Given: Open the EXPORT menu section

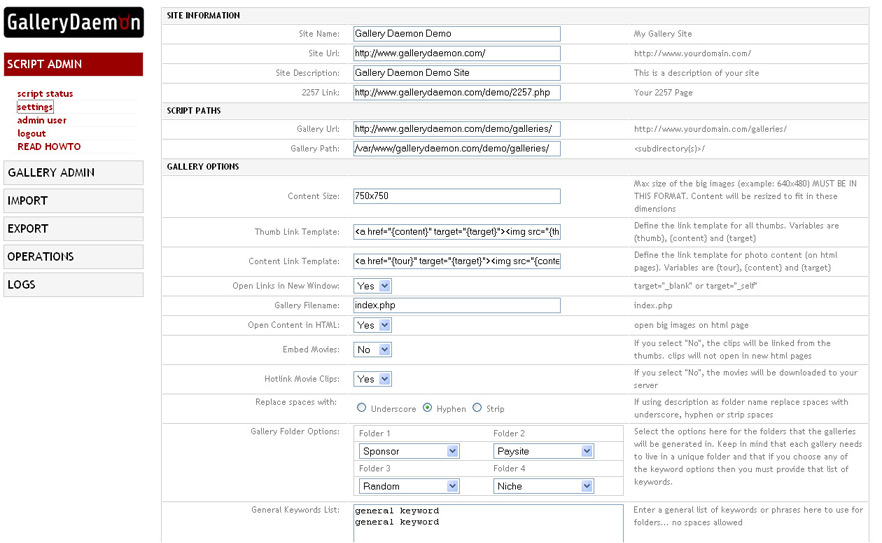Looking at the screenshot, I should point(74,228).
